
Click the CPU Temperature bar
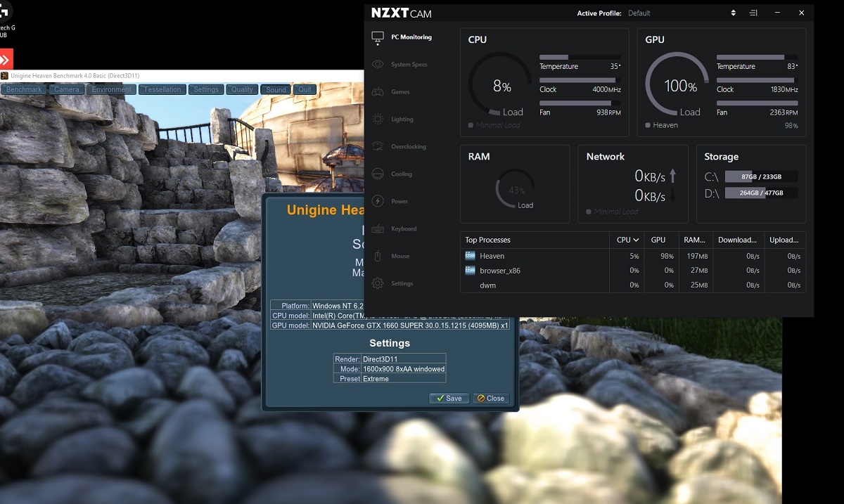580,57
